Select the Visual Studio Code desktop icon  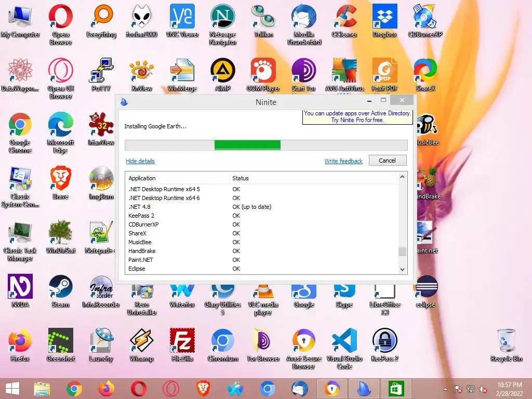[x=344, y=348]
